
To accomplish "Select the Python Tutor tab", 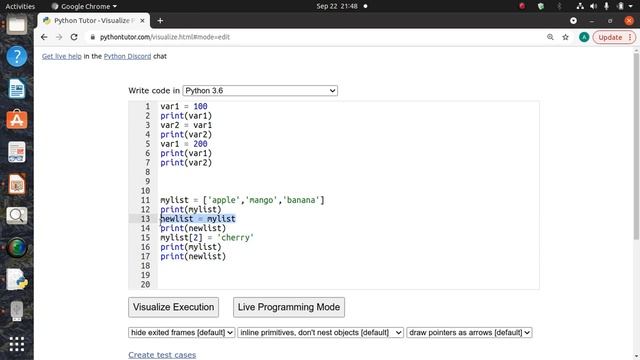I will (94, 20).
